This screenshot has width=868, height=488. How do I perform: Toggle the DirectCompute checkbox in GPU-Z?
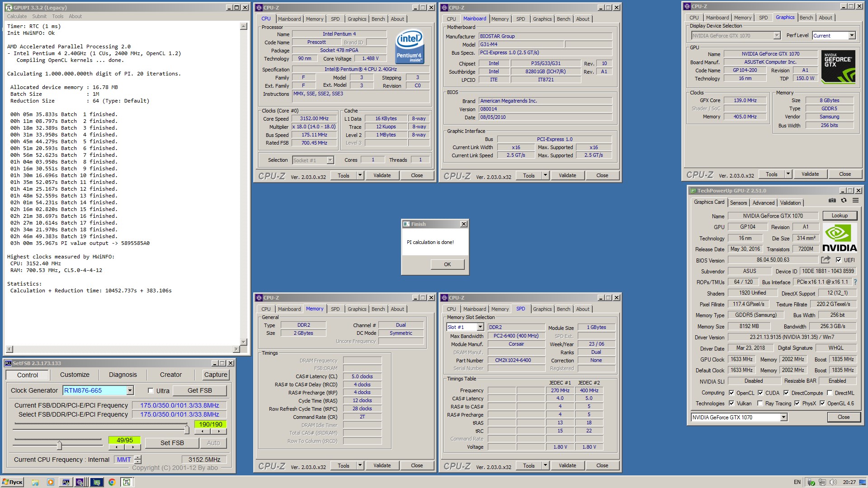[786, 393]
